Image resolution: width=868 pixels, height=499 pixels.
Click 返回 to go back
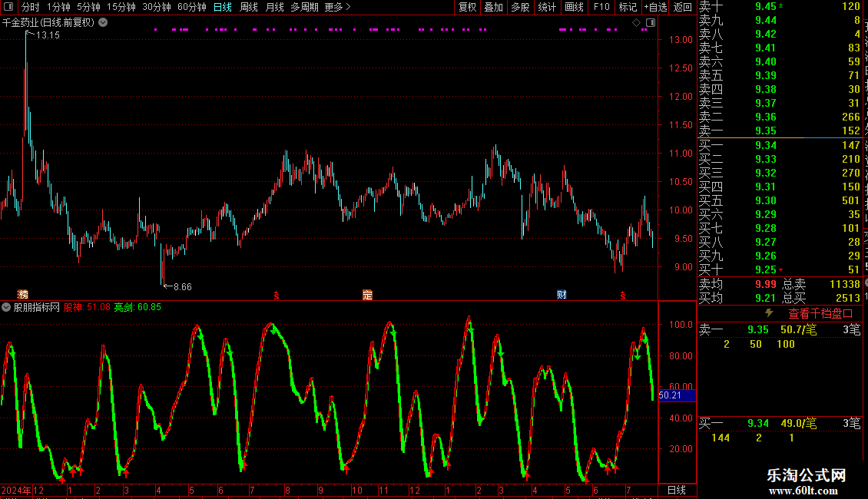tap(683, 7)
